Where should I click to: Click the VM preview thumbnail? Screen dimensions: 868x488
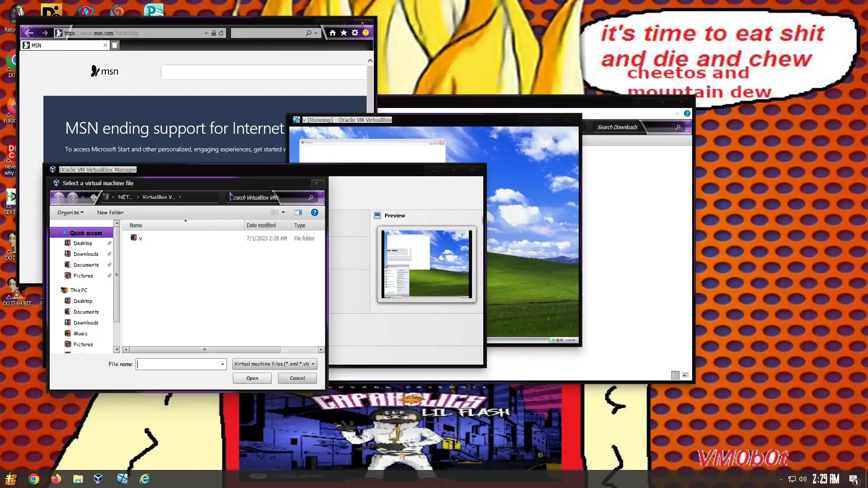click(426, 264)
